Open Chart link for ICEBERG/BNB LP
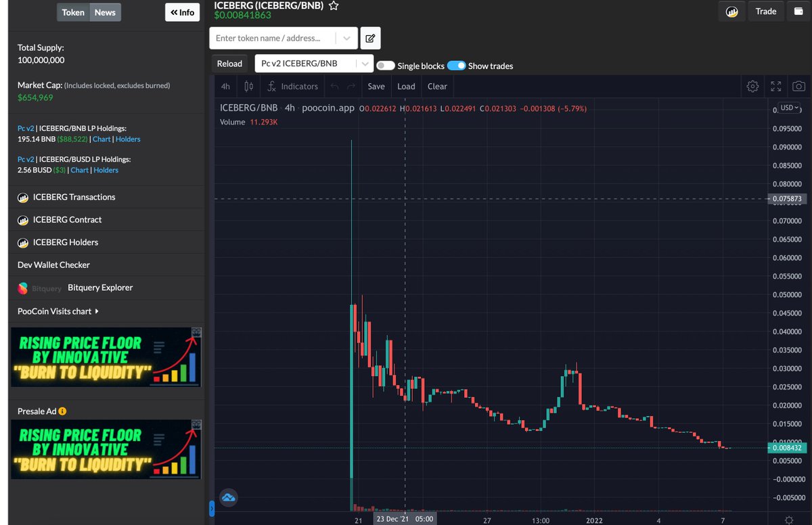 coord(101,139)
